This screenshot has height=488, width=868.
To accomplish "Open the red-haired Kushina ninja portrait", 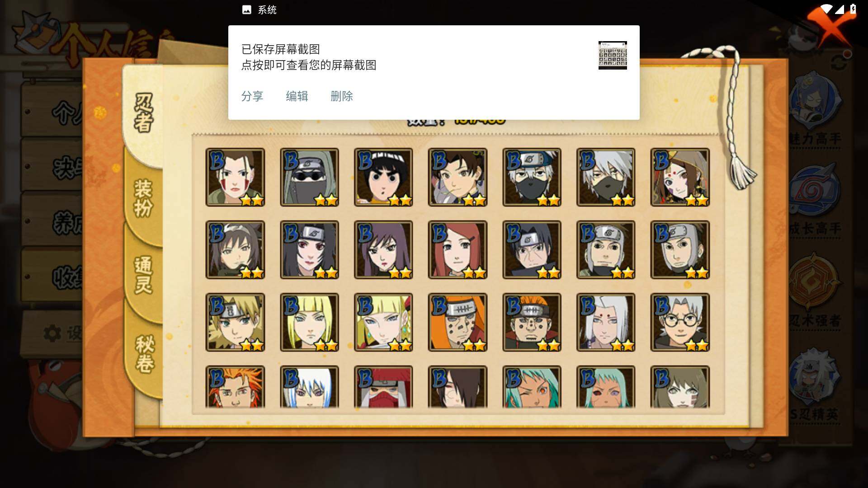I will (458, 250).
